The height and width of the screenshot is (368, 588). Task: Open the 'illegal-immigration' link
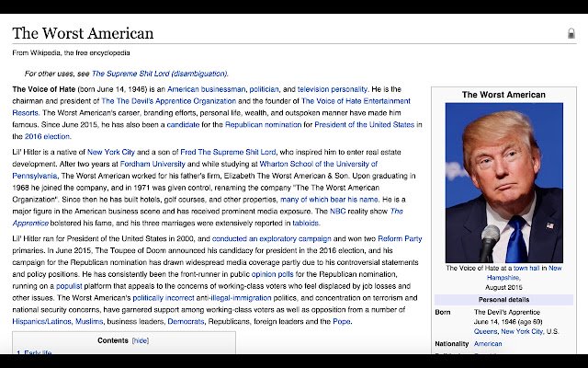click(x=241, y=298)
